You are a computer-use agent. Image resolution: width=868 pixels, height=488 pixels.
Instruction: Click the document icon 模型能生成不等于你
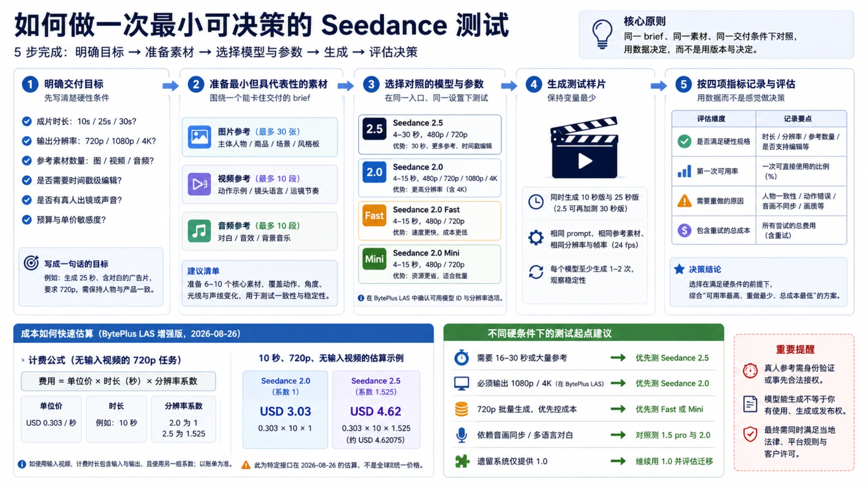(x=750, y=404)
